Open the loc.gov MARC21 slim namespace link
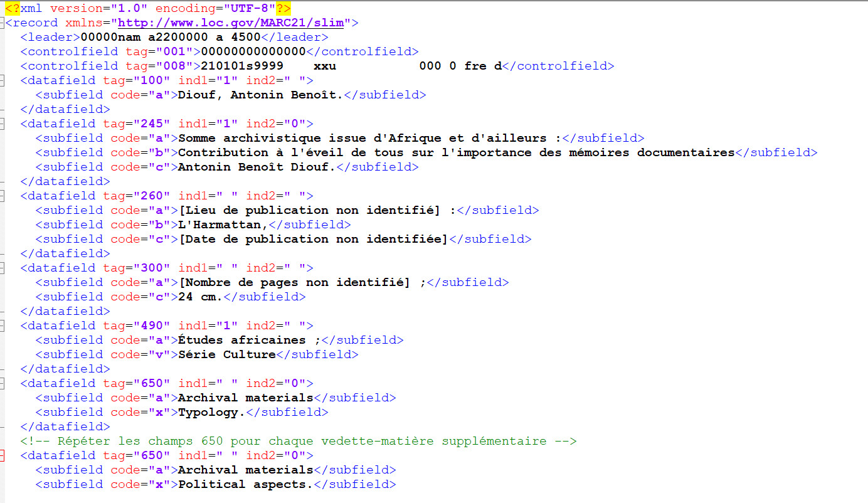The height and width of the screenshot is (503, 868). [231, 23]
